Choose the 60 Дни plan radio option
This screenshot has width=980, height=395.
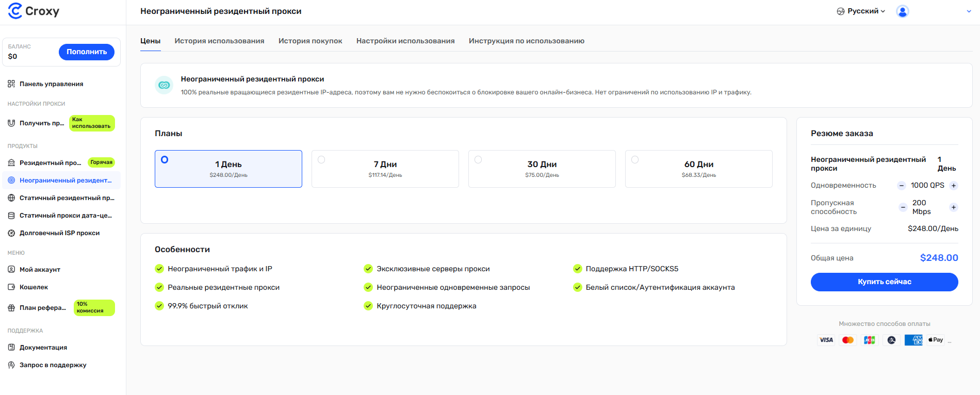click(x=635, y=160)
